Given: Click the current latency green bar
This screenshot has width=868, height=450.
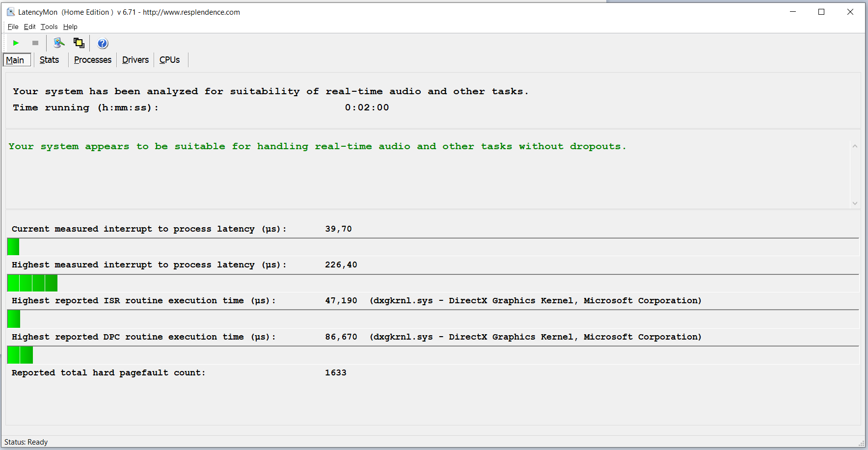Looking at the screenshot, I should tap(13, 247).
